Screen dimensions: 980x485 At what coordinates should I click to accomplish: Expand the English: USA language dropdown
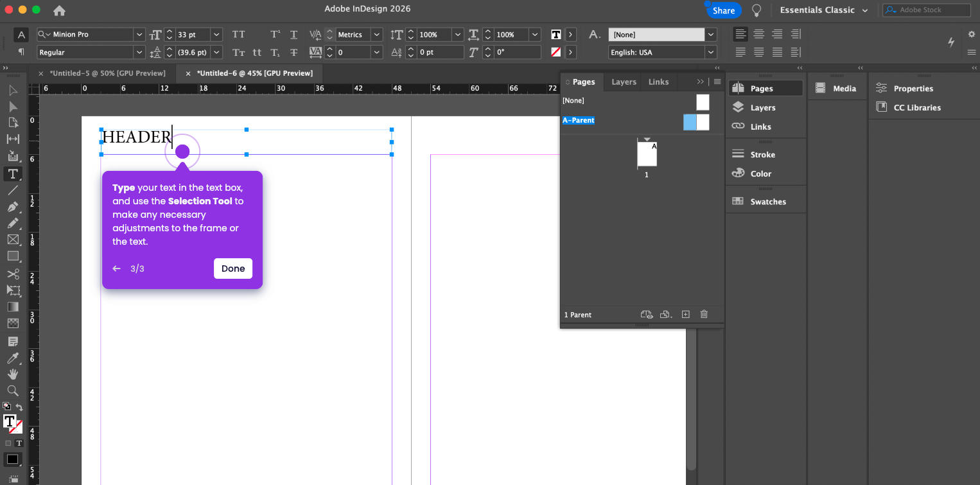click(710, 53)
